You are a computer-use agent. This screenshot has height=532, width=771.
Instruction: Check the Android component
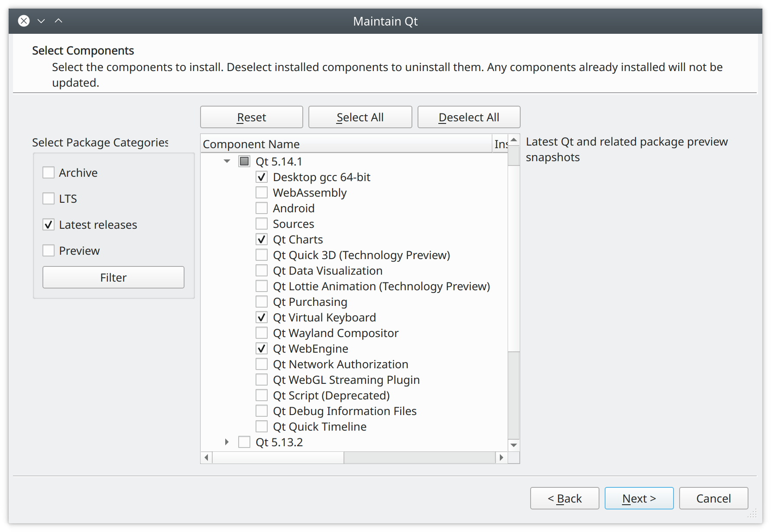pos(262,208)
